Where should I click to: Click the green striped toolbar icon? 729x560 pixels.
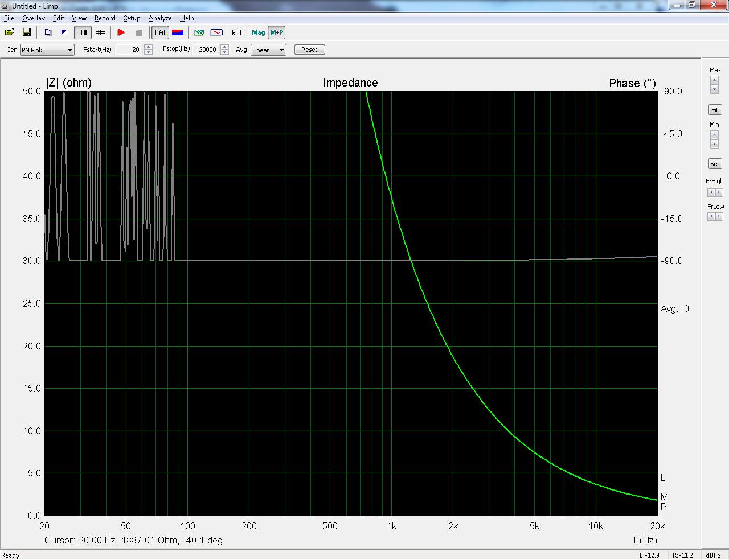199,32
